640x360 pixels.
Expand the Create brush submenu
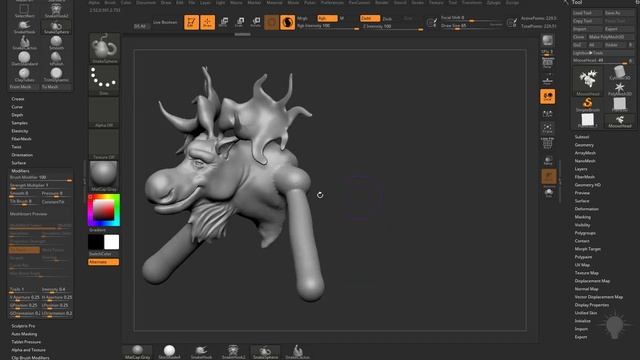click(18, 99)
